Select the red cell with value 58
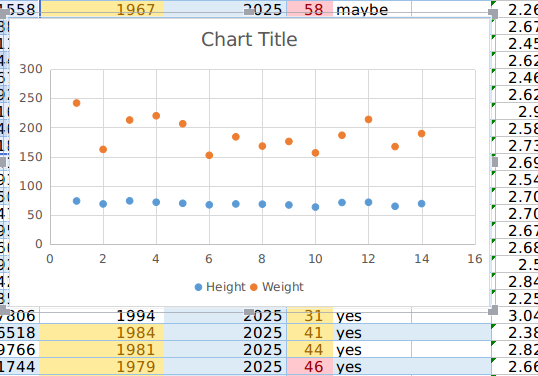 coord(310,9)
